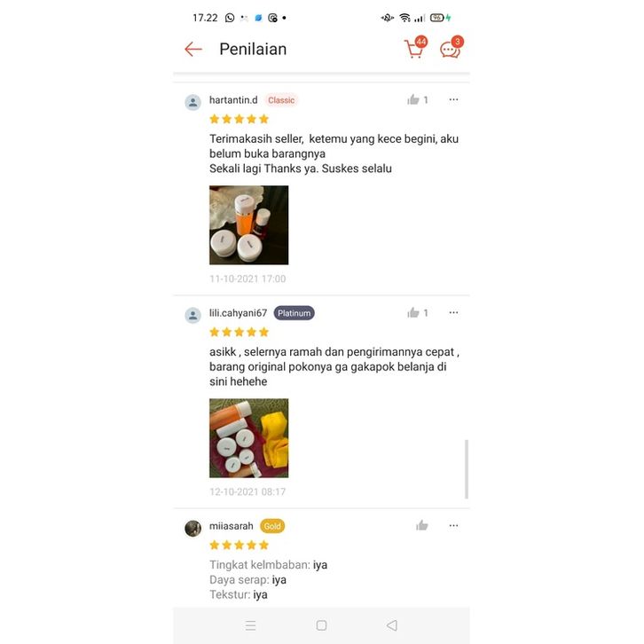The width and height of the screenshot is (644, 644).
Task: Tap the Android back triangle button
Action: [x=392, y=625]
